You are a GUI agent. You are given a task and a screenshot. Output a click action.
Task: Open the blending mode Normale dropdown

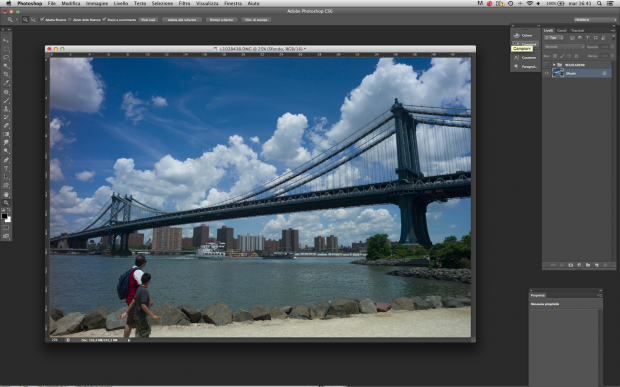click(564, 47)
